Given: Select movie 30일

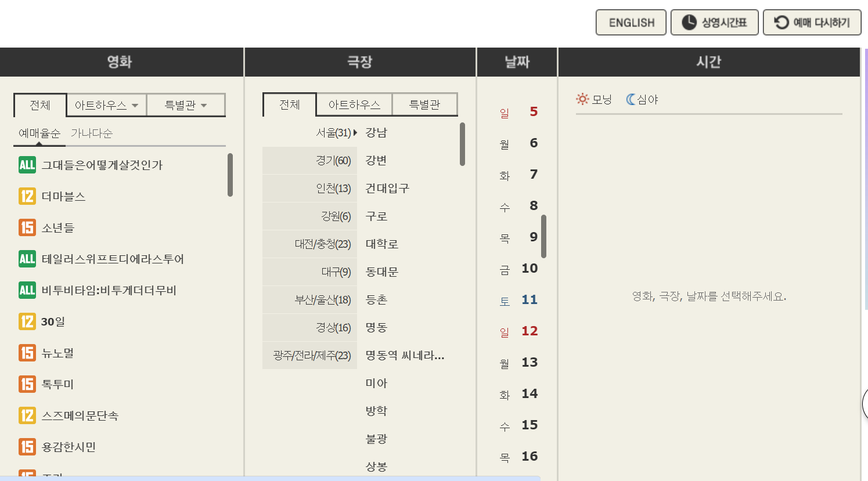Looking at the screenshot, I should click(x=53, y=321).
